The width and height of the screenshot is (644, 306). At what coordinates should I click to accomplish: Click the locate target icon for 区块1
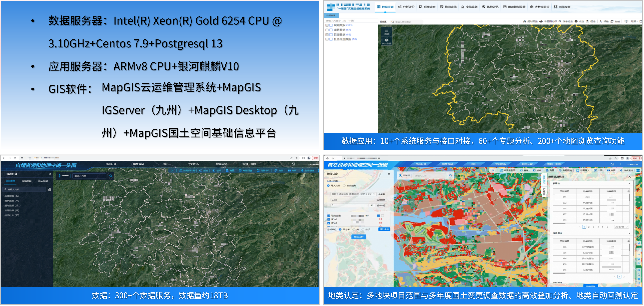click(380, 219)
